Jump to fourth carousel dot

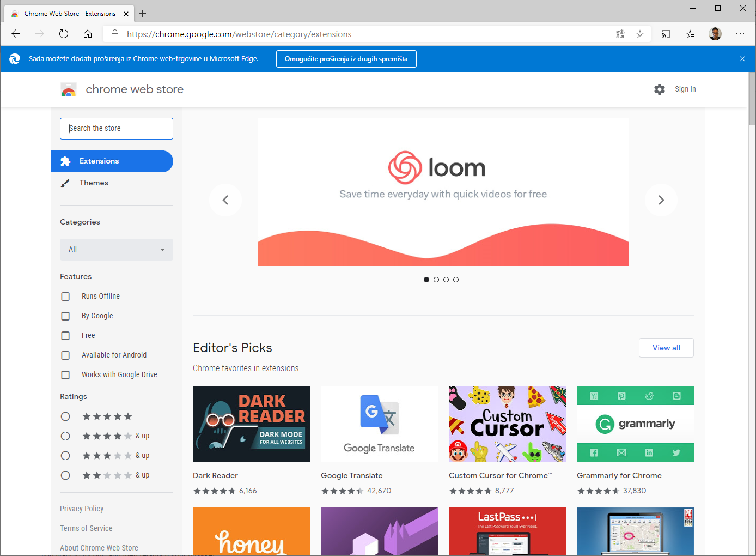(x=456, y=280)
